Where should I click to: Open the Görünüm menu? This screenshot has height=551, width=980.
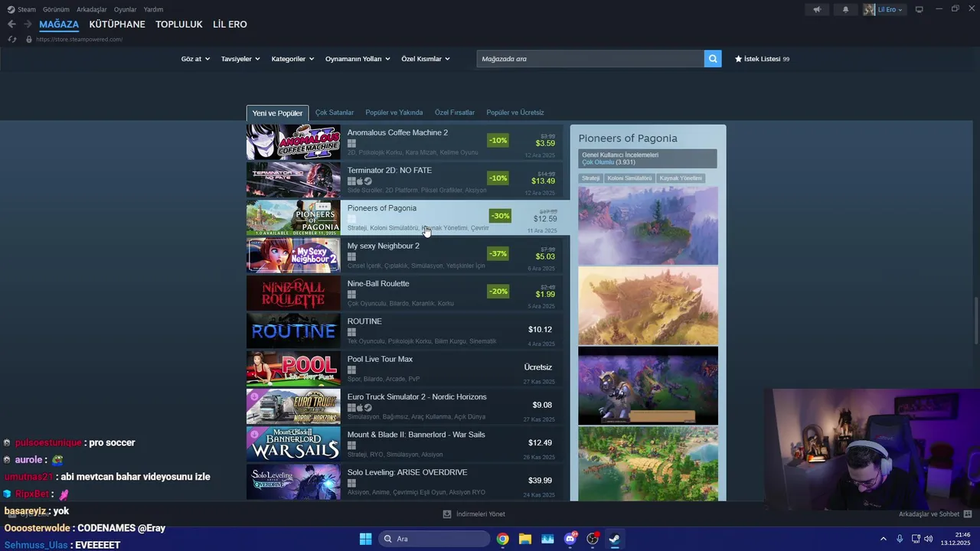point(56,9)
